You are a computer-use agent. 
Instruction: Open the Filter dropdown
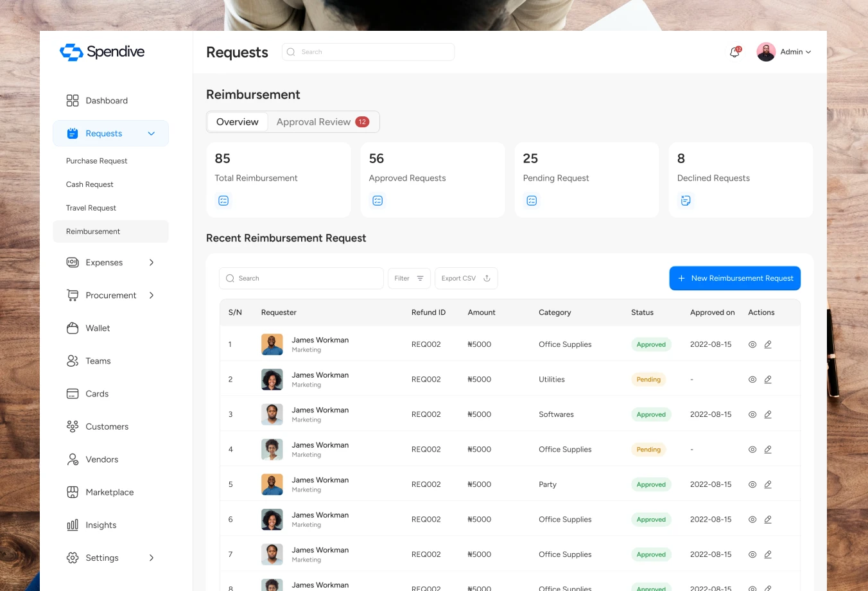click(x=409, y=278)
